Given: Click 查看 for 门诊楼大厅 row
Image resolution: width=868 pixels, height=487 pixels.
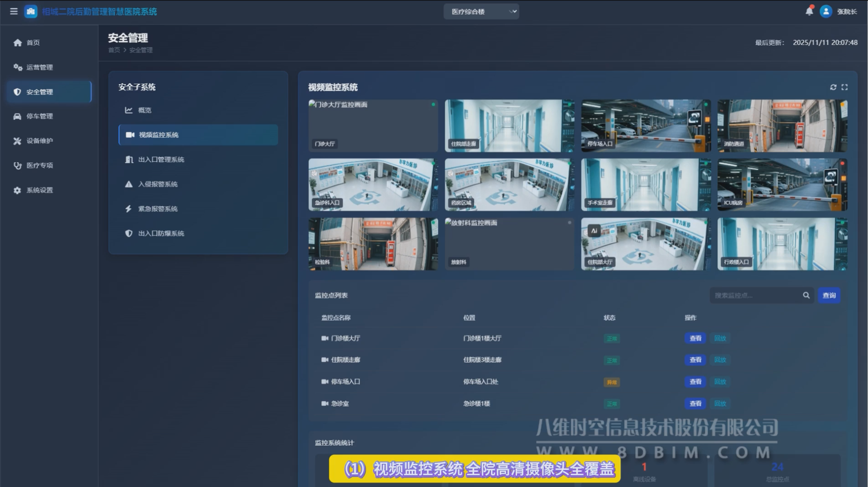Looking at the screenshot, I should pos(695,338).
